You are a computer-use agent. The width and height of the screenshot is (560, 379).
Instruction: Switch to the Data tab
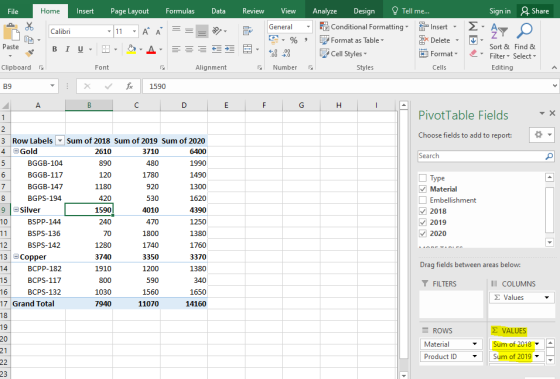point(218,11)
